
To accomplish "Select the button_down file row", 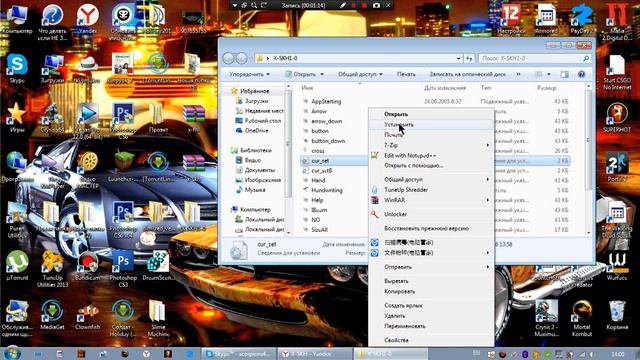I will 334,141.
